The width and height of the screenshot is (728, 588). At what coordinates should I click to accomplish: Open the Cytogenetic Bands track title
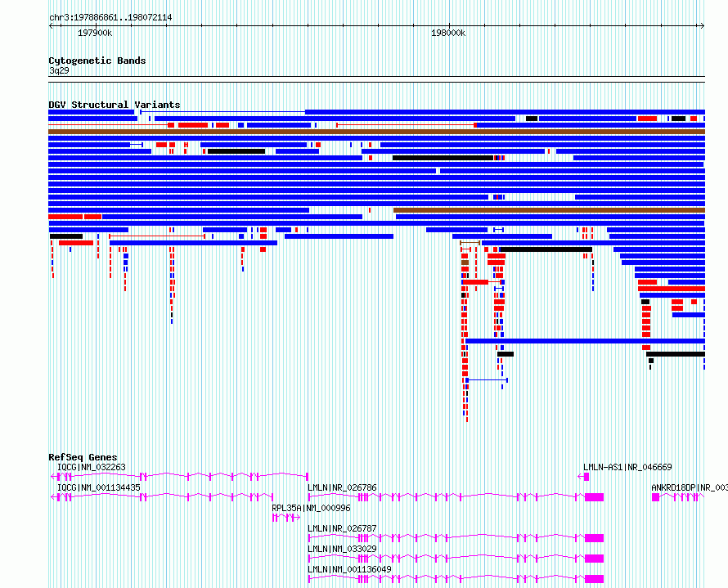pos(97,61)
